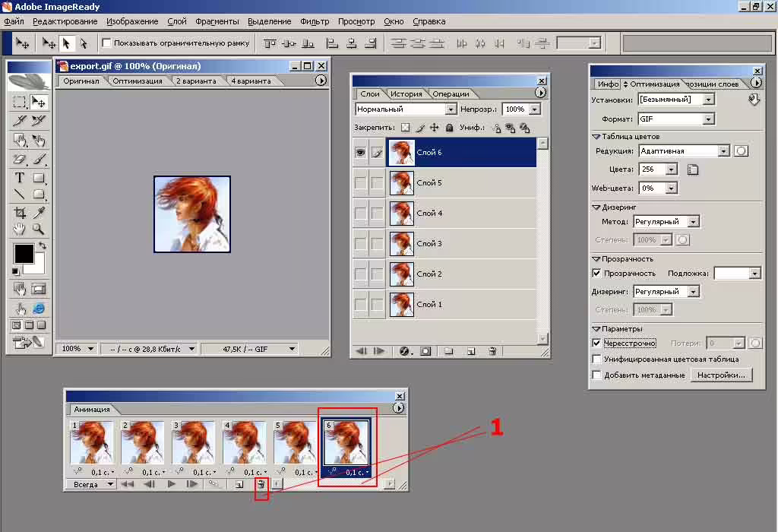Open the Цвета 256 dropdown
778x532 pixels.
(x=672, y=169)
